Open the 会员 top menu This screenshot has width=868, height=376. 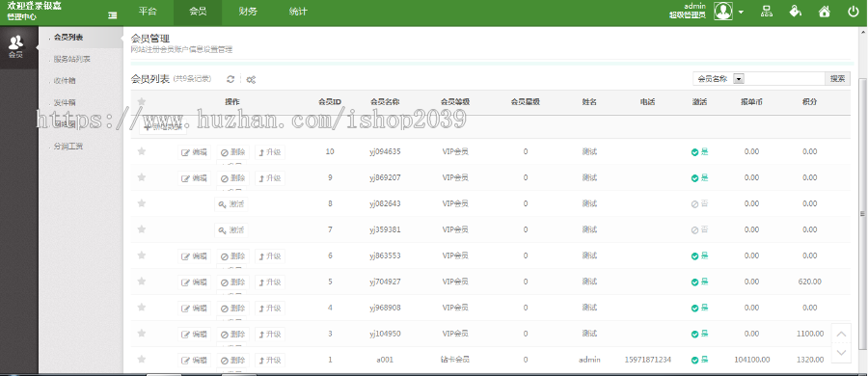[x=198, y=12]
